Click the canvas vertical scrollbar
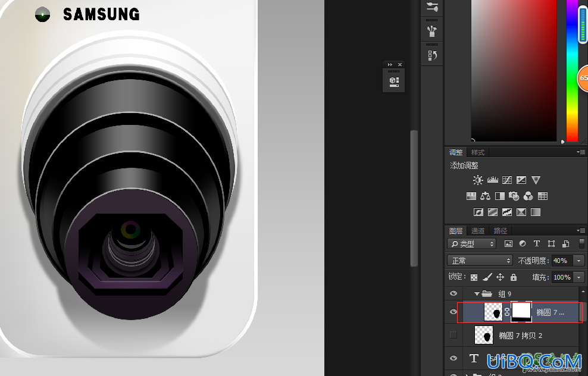 (414, 198)
